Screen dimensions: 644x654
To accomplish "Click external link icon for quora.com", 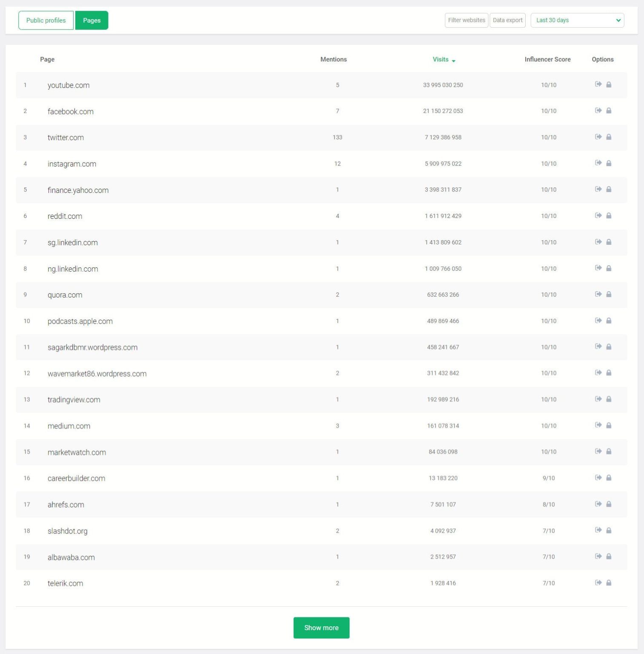I will [598, 294].
